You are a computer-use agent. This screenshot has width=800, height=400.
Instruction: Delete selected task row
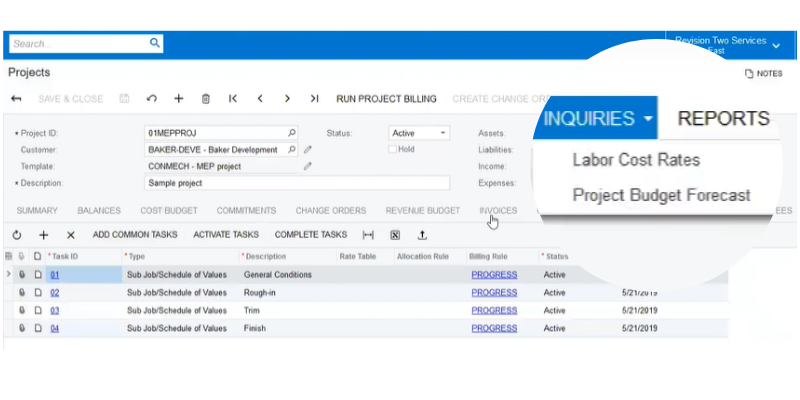(71, 235)
